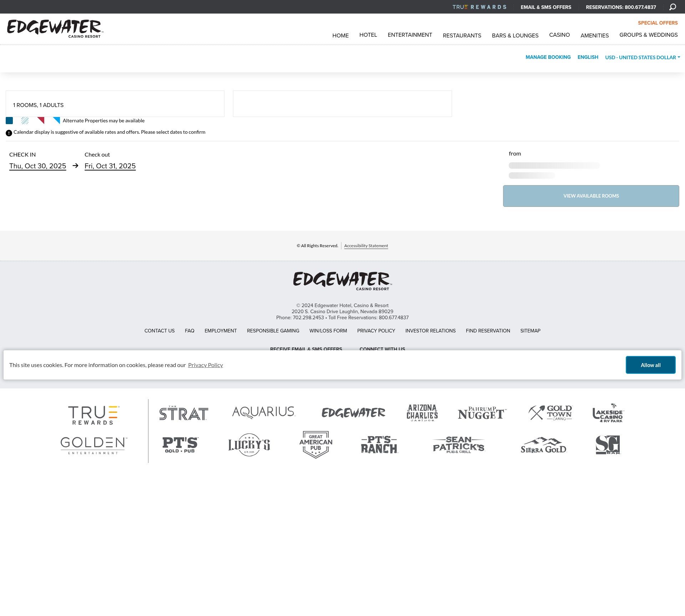Open Investor Relations footer link
The image size is (685, 616).
(x=430, y=331)
